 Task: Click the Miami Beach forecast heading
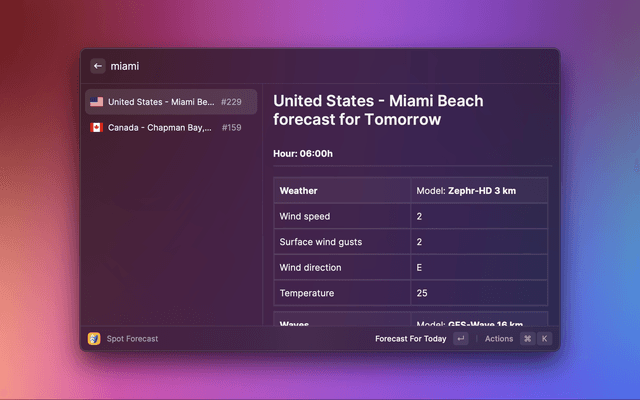pos(378,110)
